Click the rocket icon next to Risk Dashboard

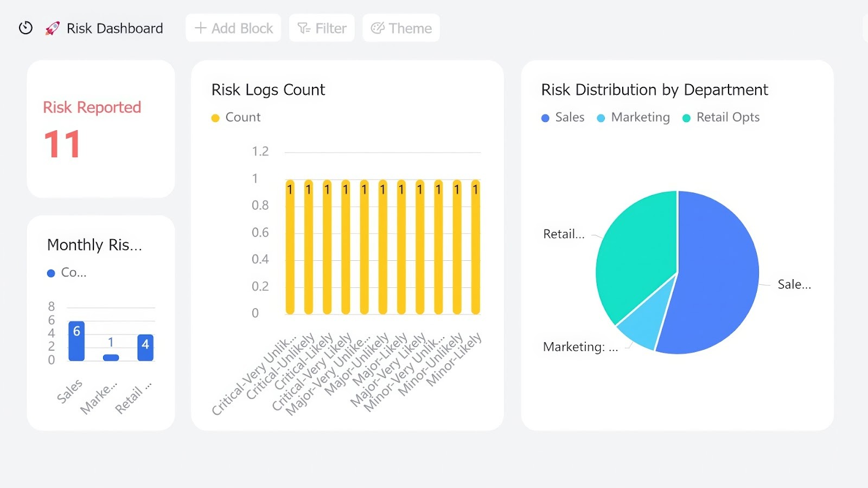click(x=51, y=28)
